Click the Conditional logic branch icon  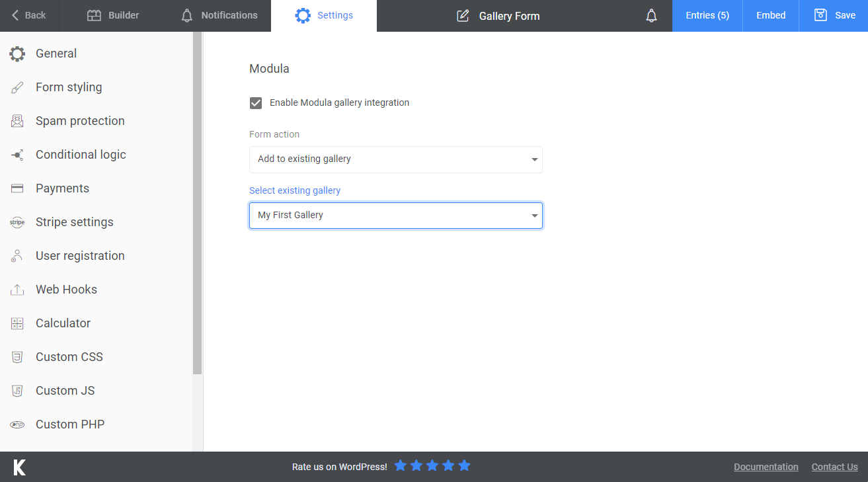tap(17, 155)
